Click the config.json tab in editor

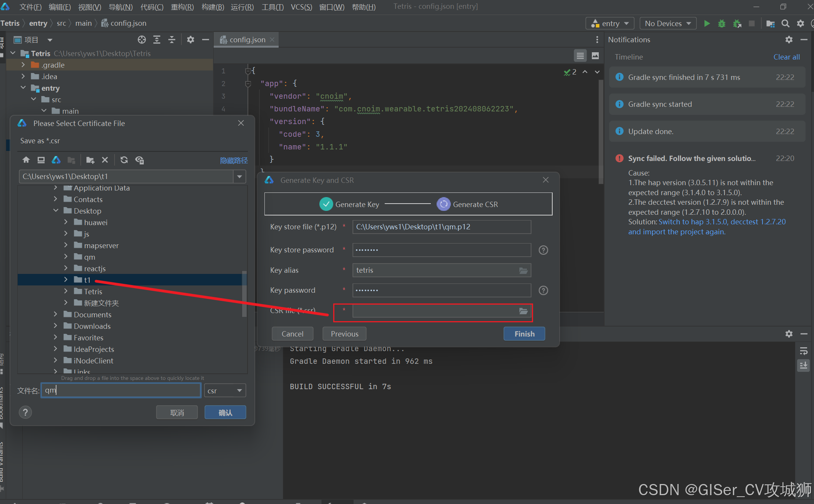click(x=245, y=40)
